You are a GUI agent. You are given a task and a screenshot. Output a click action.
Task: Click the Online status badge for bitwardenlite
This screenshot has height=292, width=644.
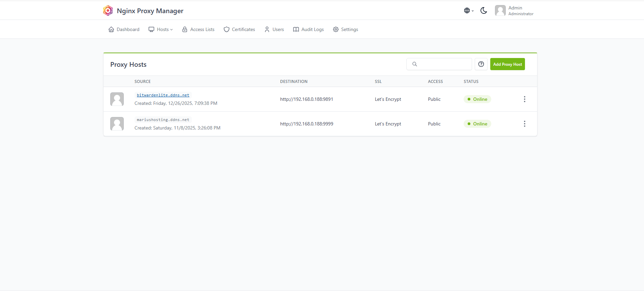pyautogui.click(x=477, y=99)
